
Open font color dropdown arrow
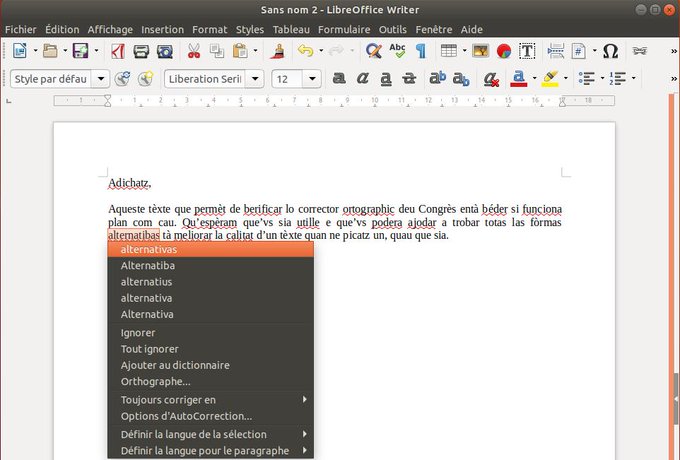534,78
